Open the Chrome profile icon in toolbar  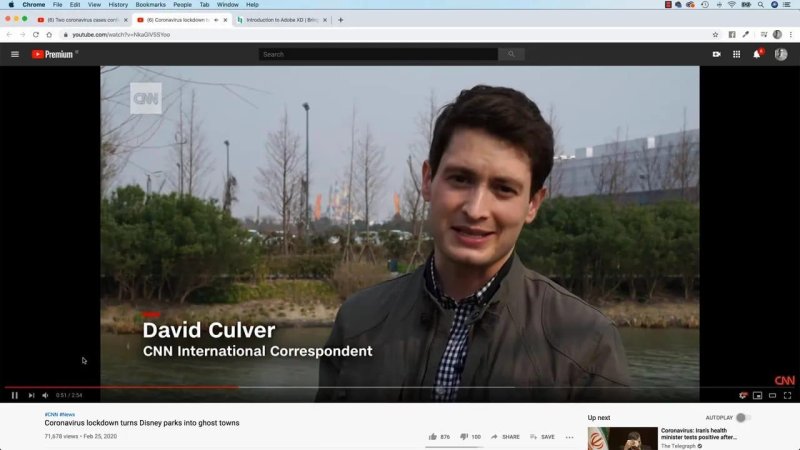click(777, 35)
